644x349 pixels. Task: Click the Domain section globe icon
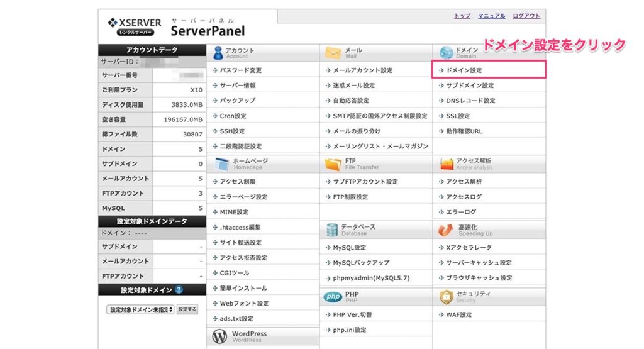click(446, 52)
